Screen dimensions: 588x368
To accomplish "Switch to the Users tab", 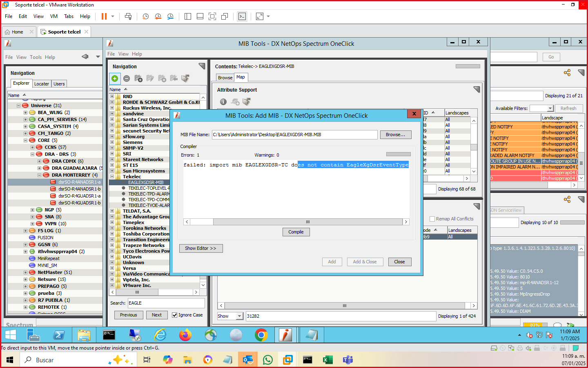I will tap(59, 84).
